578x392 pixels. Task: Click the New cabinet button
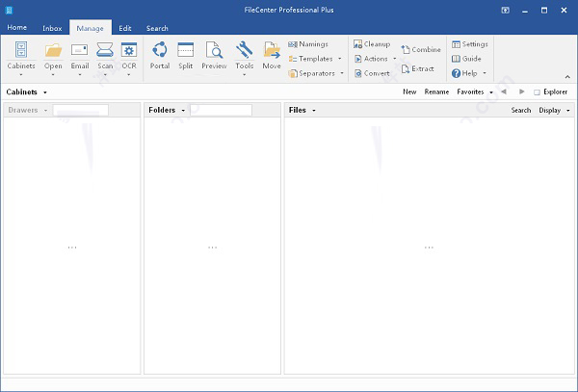(x=409, y=92)
